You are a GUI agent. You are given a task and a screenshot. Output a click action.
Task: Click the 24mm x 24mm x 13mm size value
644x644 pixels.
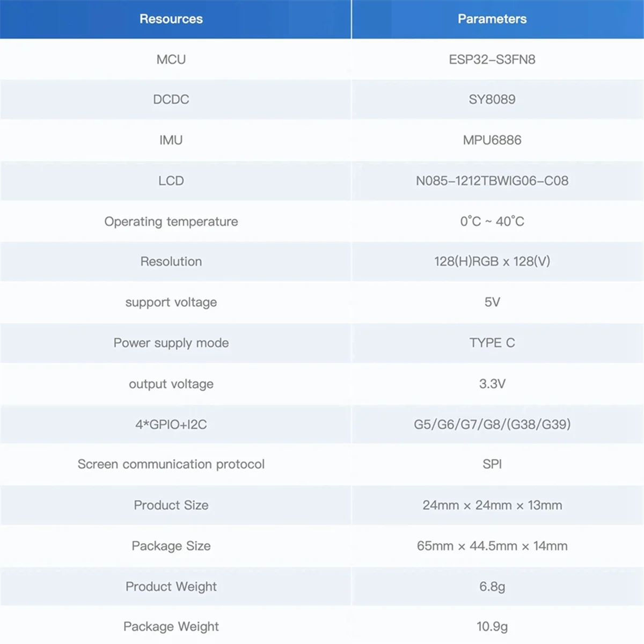[x=492, y=505]
